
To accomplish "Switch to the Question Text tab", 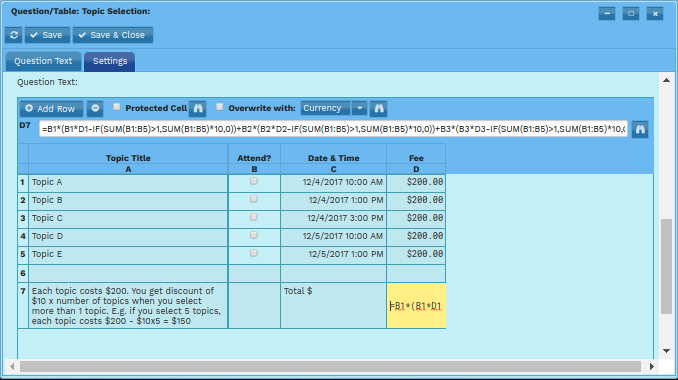I will [x=43, y=61].
